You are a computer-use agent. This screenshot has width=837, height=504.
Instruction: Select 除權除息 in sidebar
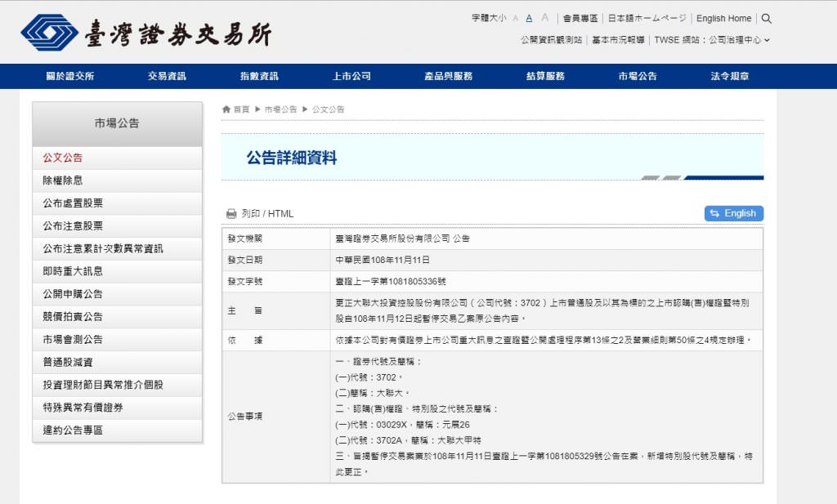click(x=118, y=181)
